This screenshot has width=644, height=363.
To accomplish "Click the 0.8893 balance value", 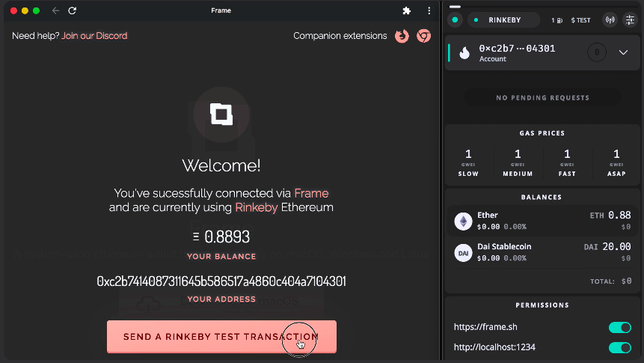I will point(227,237).
